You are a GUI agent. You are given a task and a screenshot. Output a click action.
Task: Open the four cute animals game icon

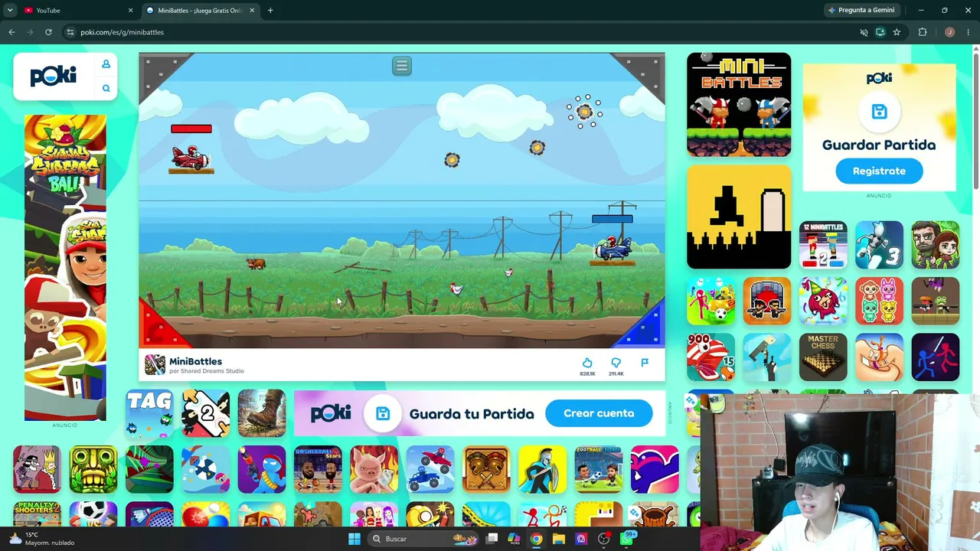pyautogui.click(x=879, y=301)
